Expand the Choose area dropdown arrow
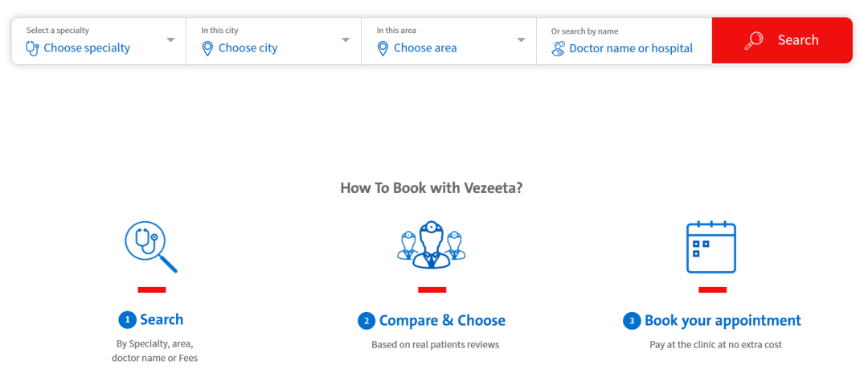 (521, 40)
